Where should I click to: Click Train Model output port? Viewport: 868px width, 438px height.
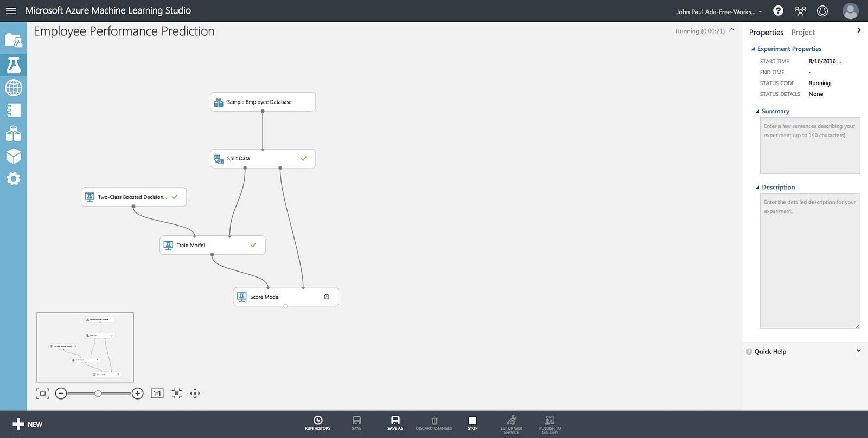[212, 255]
